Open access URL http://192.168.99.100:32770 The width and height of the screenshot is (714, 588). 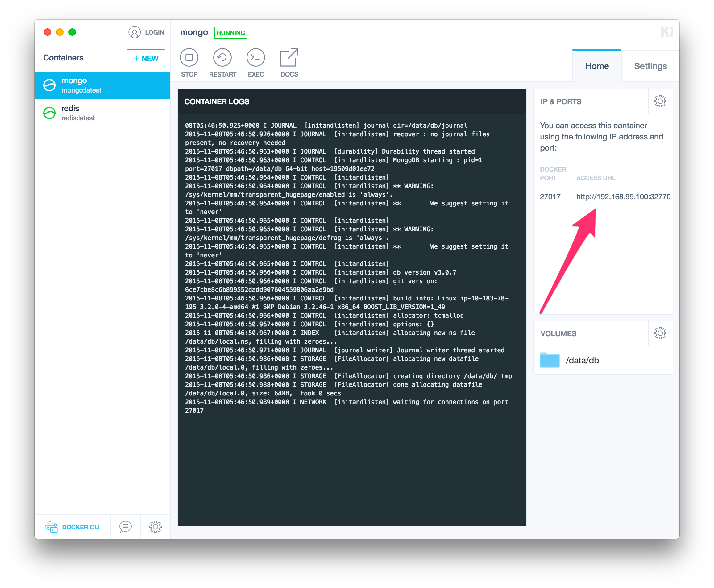pos(623,197)
